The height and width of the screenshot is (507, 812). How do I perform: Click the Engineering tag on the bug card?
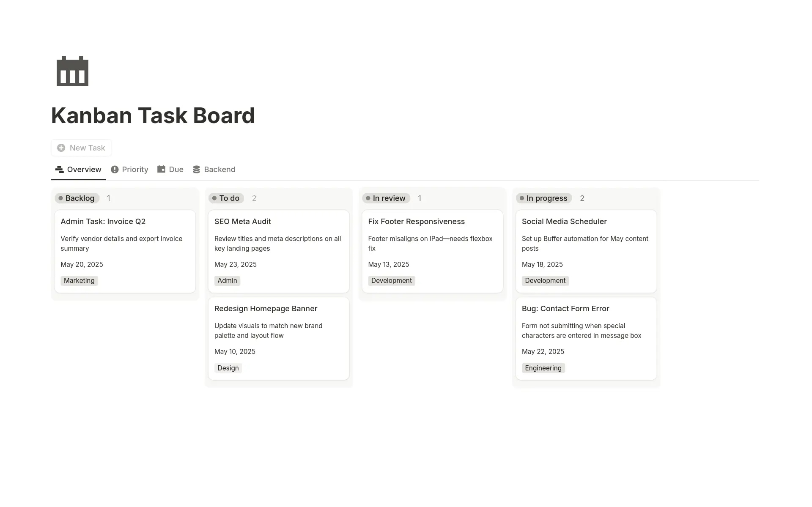click(543, 368)
